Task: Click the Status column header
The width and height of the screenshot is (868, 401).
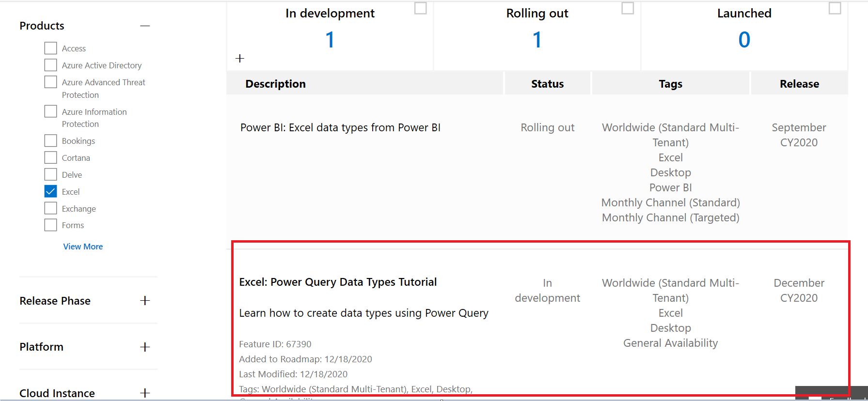Action: (x=547, y=84)
